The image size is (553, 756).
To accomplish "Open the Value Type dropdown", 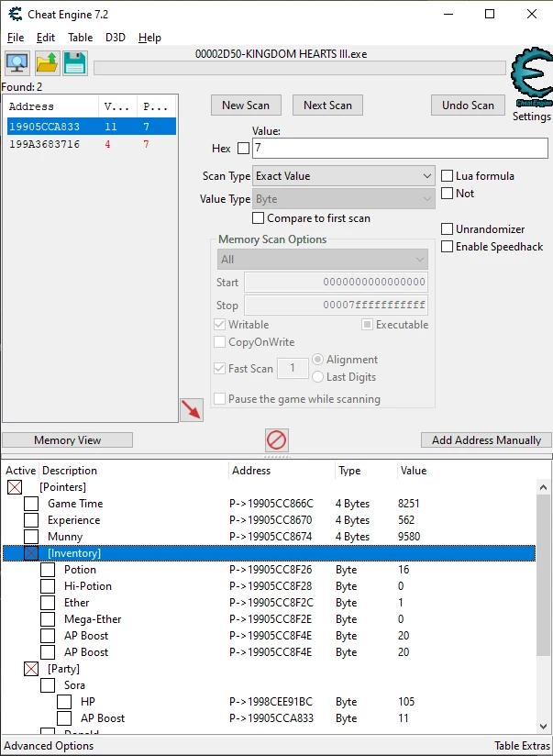I will coord(343,199).
